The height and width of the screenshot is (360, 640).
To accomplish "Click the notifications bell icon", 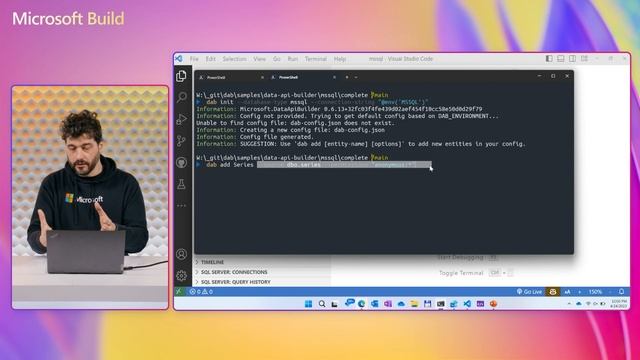I will pyautogui.click(x=621, y=291).
